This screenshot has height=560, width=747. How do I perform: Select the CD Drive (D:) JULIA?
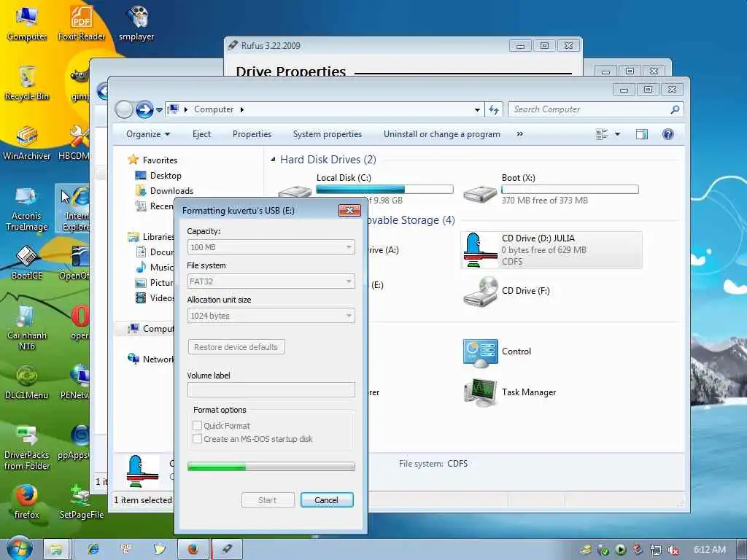551,250
